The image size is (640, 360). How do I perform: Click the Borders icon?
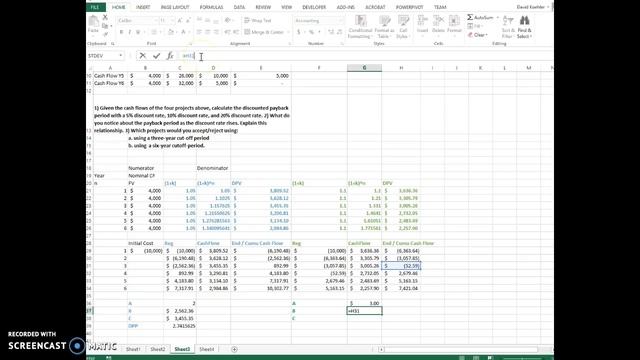[154, 32]
